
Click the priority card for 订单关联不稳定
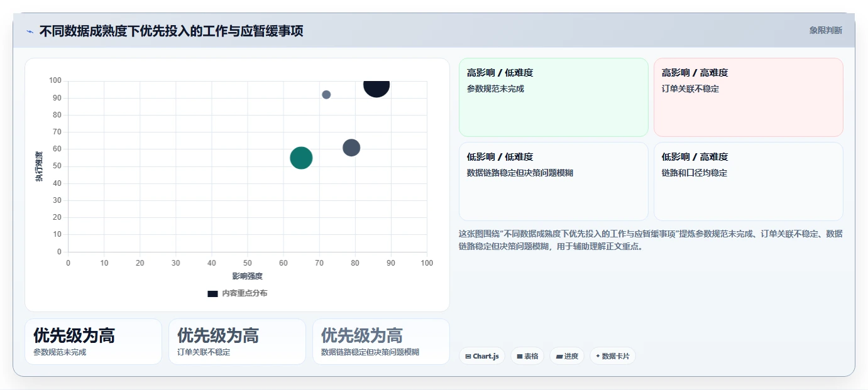click(x=237, y=342)
